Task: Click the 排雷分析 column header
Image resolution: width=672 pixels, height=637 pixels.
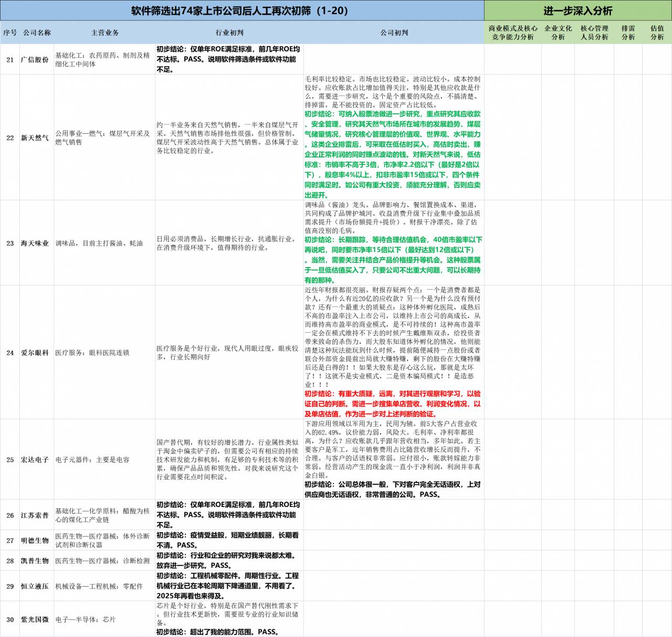Action: [628, 33]
